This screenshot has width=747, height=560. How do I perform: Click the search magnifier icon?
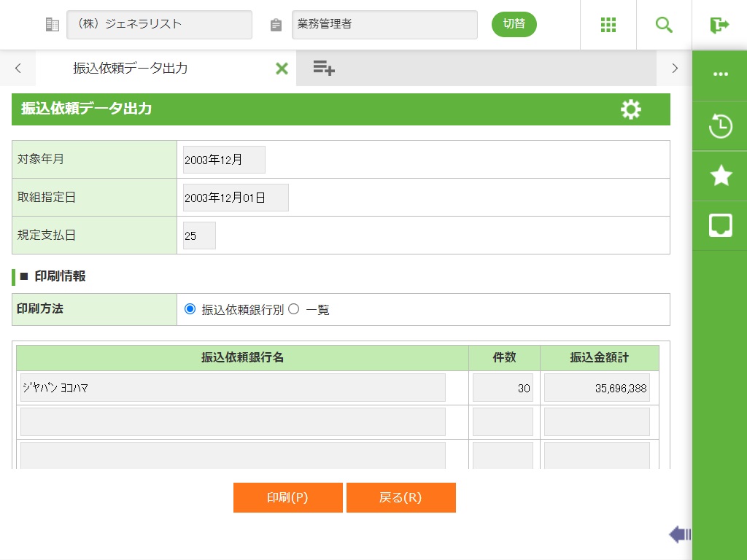click(x=664, y=25)
